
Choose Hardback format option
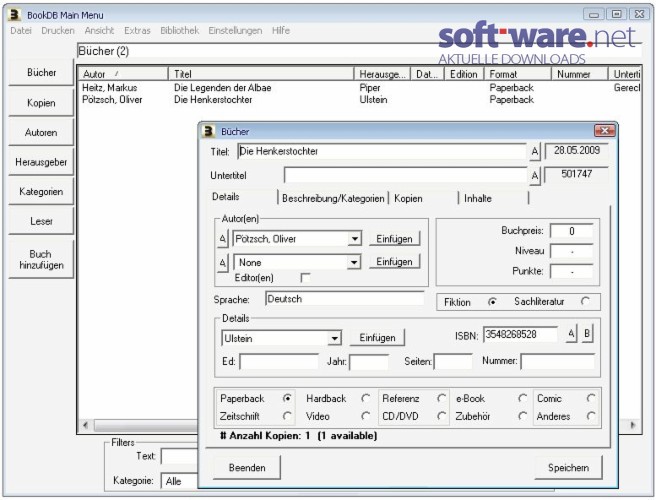[366, 398]
